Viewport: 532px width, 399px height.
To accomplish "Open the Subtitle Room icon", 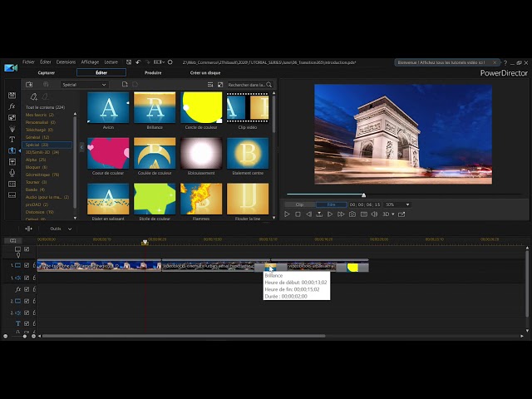I will (12, 195).
